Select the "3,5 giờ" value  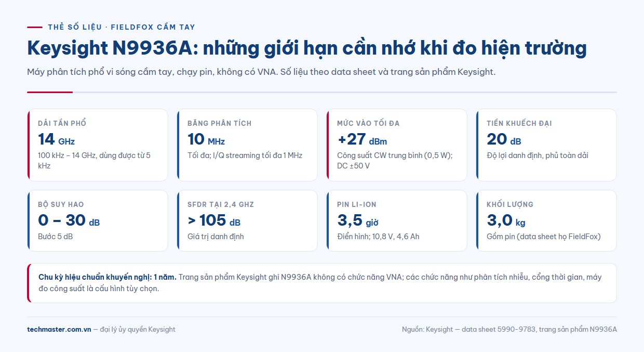pyautogui.click(x=358, y=220)
